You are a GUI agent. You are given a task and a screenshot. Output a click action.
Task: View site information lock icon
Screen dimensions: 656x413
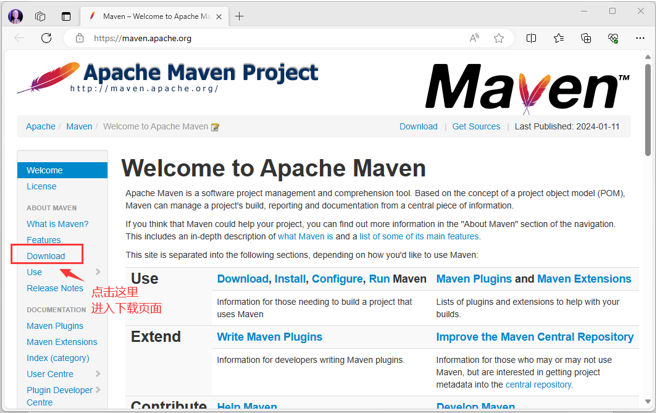79,38
